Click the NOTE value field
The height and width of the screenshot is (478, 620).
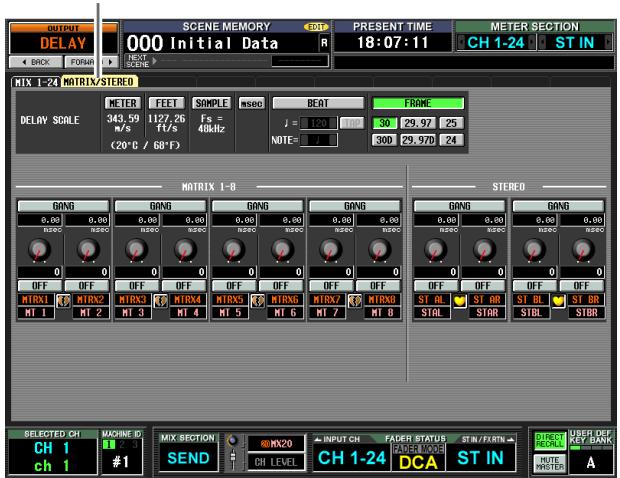point(318,140)
